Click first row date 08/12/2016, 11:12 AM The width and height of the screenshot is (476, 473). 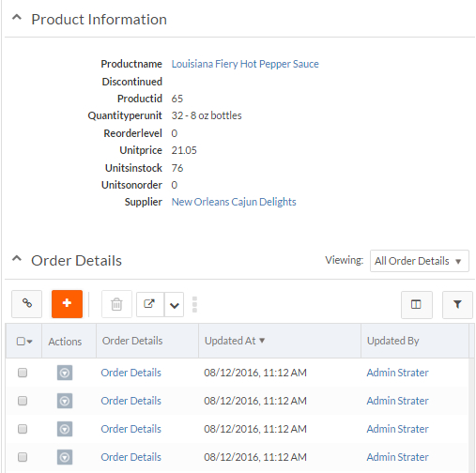(x=255, y=373)
